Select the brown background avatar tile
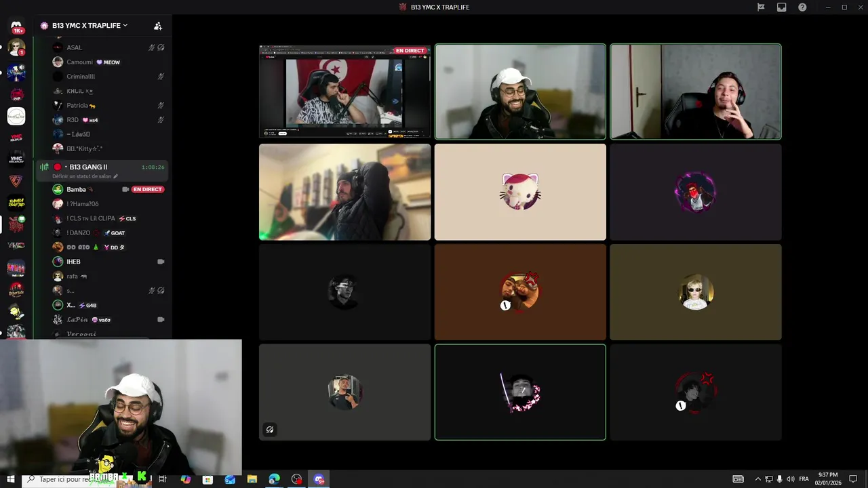The width and height of the screenshot is (868, 488). [x=520, y=292]
